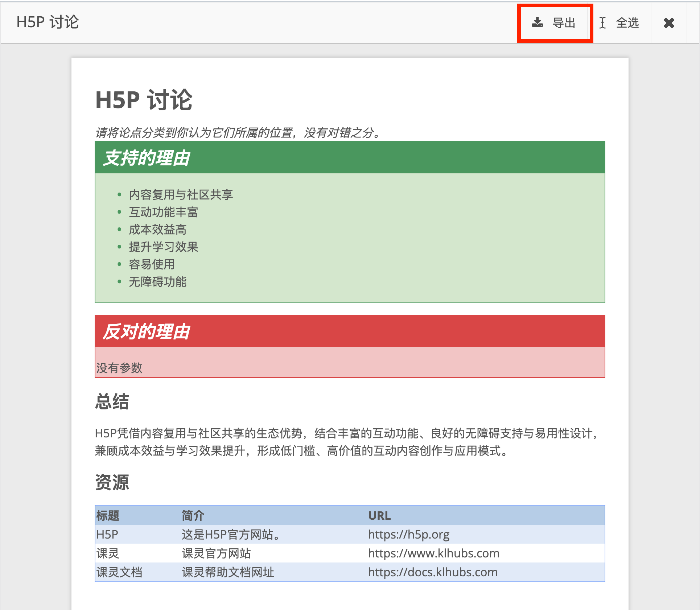Activate 全选 to select all document text
This screenshot has width=700, height=610.
click(628, 22)
